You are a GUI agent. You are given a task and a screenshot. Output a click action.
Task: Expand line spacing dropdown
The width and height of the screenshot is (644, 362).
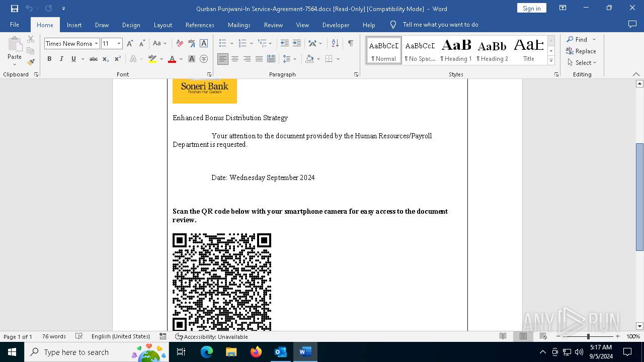(295, 59)
